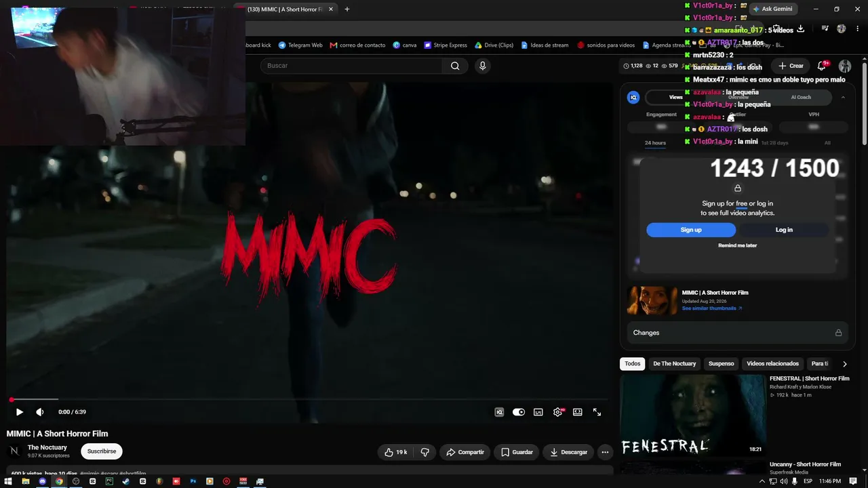Open Chrome media controls icon
Screen dimensions: 868x488
[x=825, y=28]
